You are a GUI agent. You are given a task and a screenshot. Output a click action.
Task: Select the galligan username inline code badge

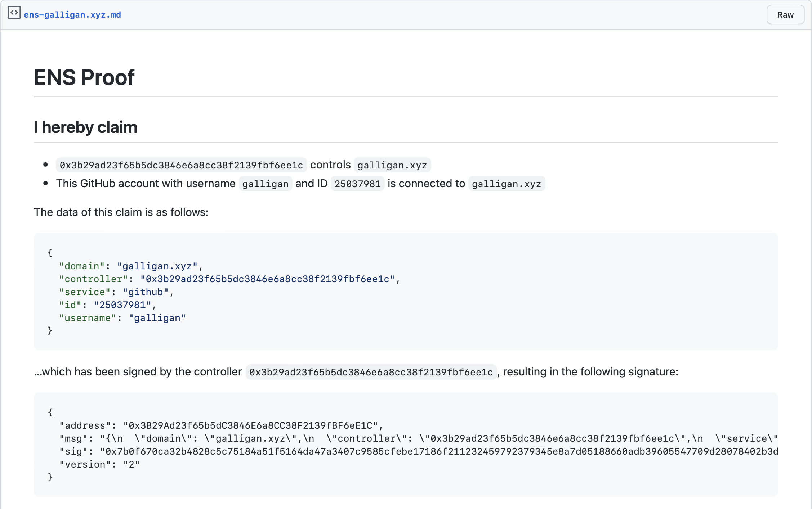tap(265, 184)
